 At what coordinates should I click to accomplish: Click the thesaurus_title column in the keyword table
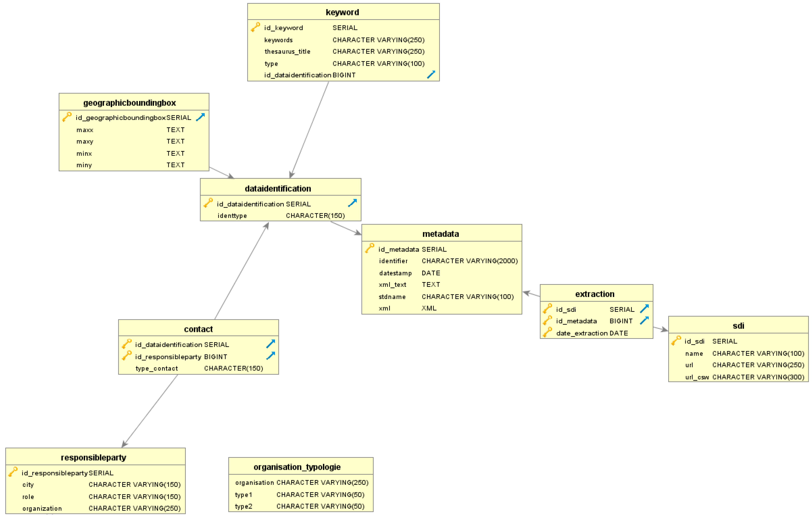pyautogui.click(x=287, y=52)
